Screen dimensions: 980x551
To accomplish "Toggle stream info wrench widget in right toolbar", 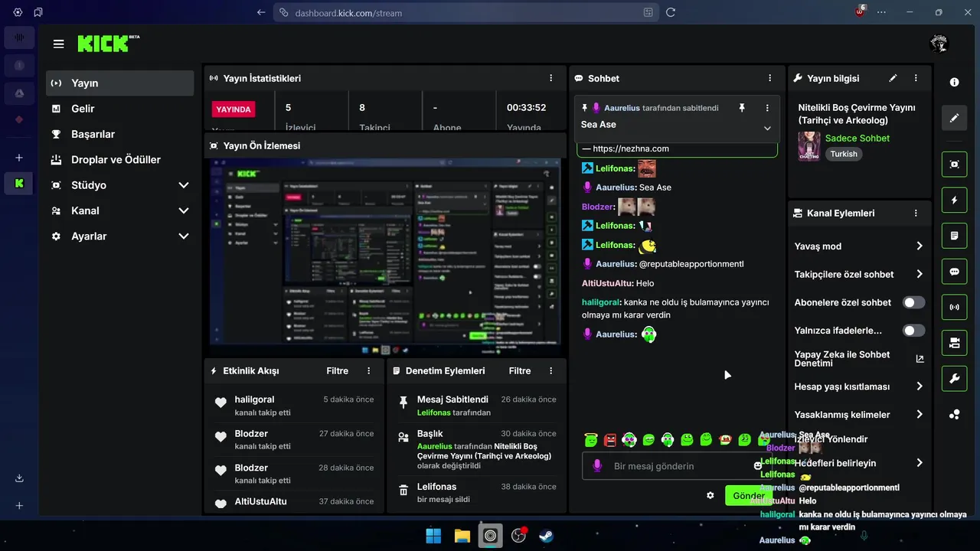I will [x=954, y=379].
